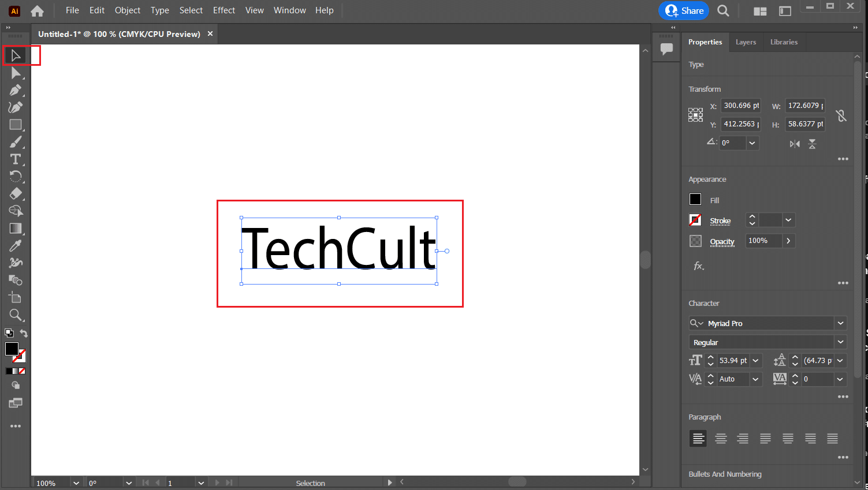
Task: Switch to the Libraries tab
Action: 784,42
